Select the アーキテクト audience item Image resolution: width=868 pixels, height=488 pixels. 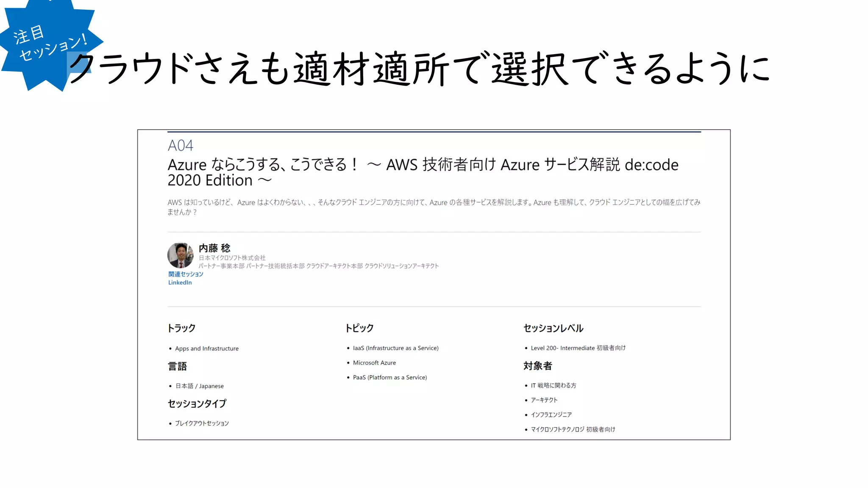(544, 400)
